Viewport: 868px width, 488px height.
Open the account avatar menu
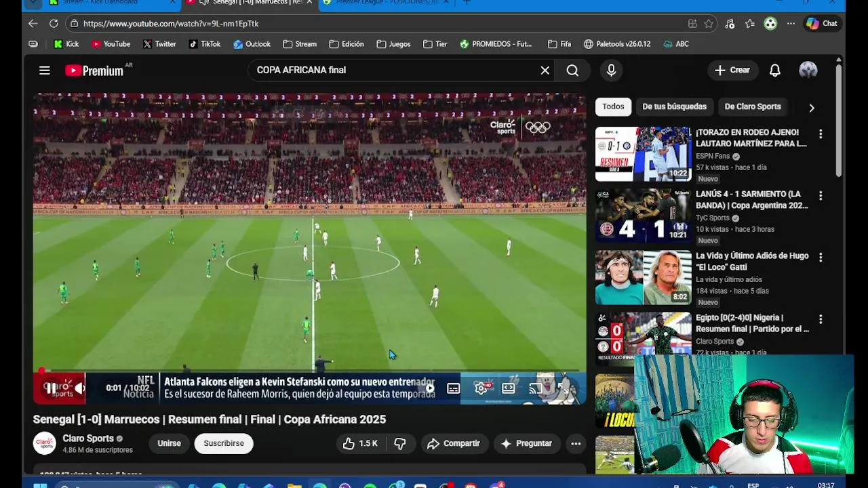pos(808,70)
